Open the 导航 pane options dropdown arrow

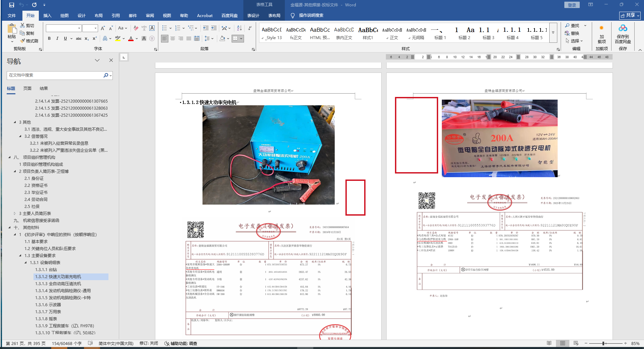point(97,60)
